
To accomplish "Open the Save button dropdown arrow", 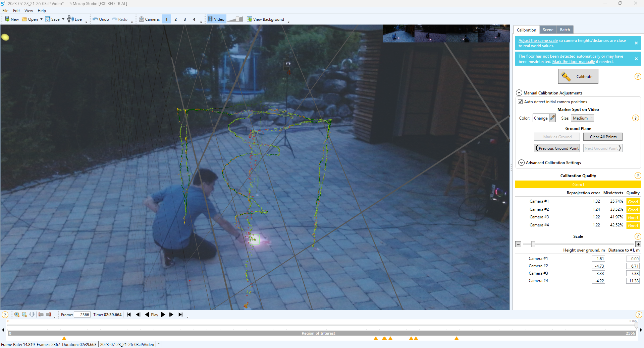I will [63, 19].
